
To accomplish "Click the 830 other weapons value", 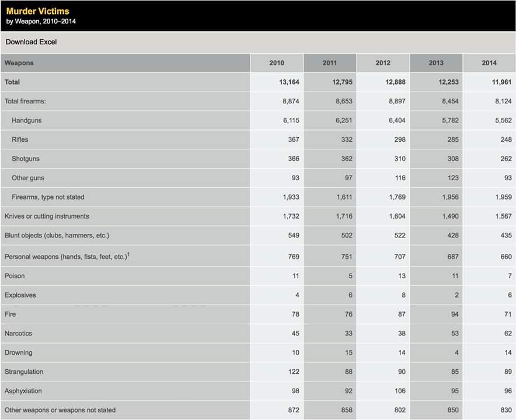I will 506,410.
